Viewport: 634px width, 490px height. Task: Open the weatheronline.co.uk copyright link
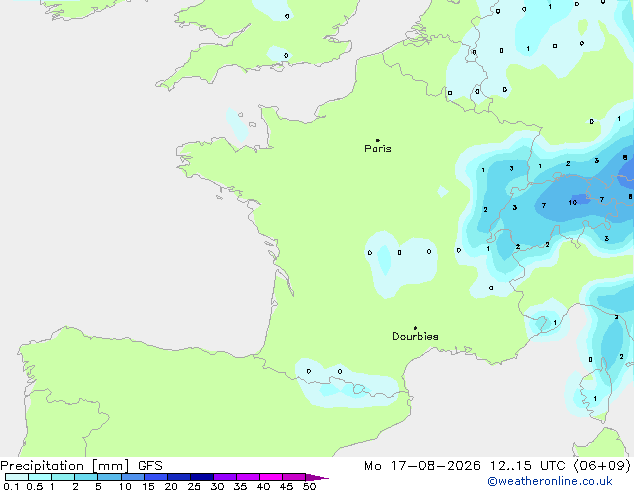550,481
